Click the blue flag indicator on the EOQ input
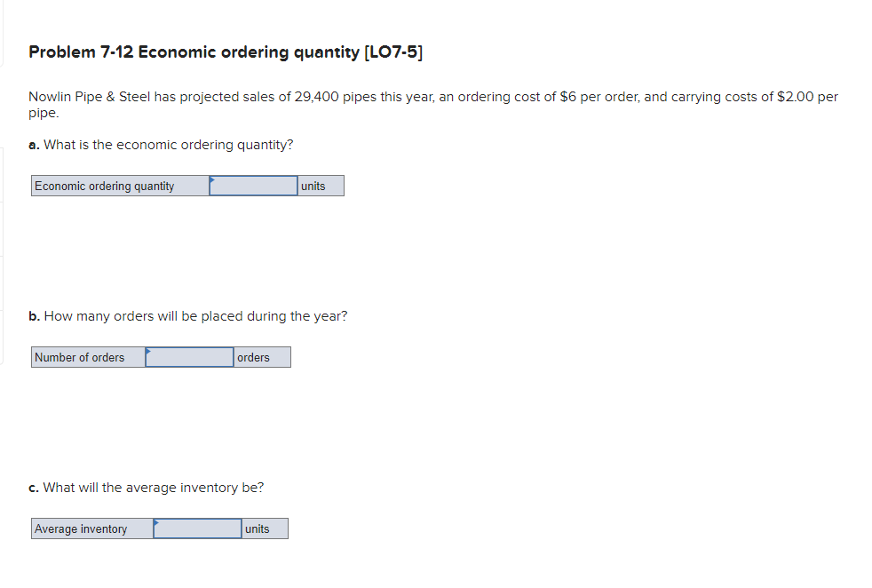 [x=212, y=179]
